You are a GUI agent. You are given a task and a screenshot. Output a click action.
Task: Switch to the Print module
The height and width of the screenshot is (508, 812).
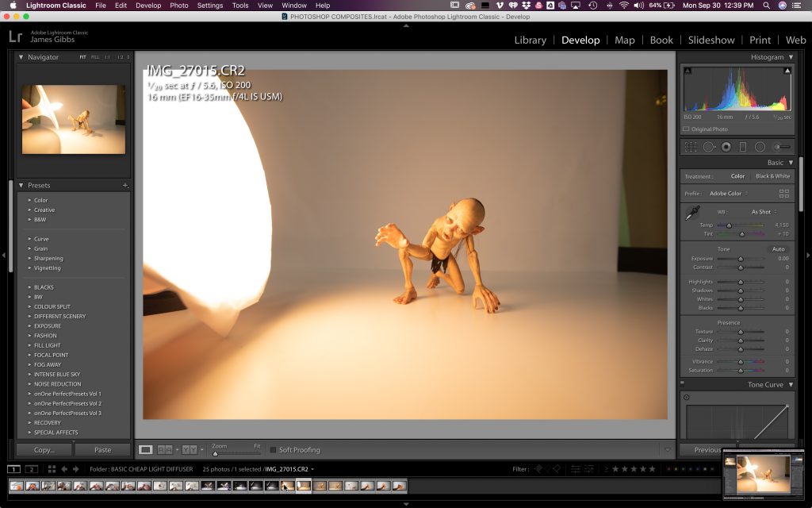(x=760, y=40)
